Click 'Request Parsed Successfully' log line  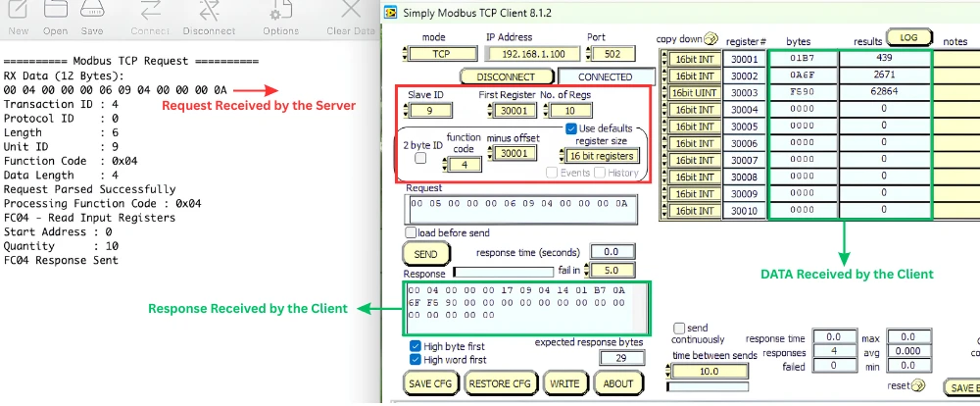click(89, 189)
